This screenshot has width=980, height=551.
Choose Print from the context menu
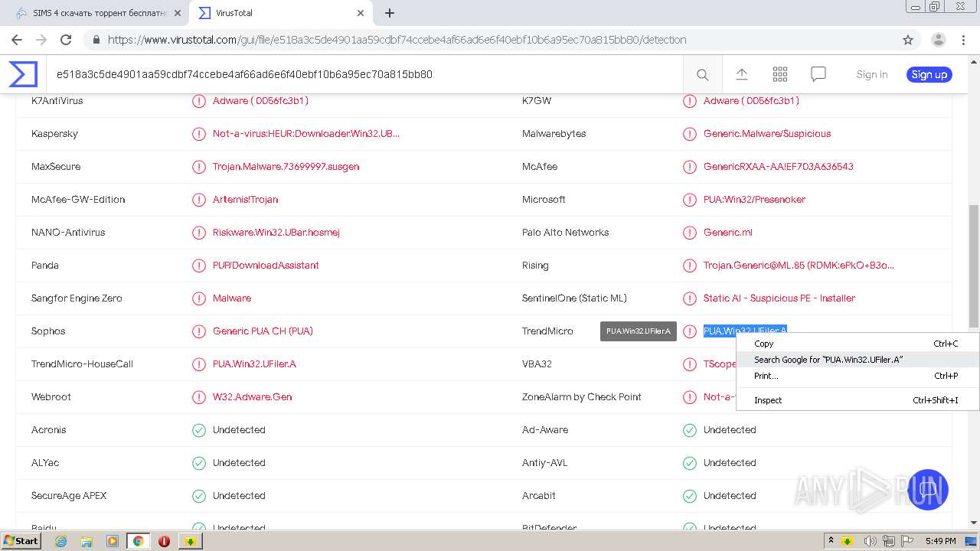point(766,376)
